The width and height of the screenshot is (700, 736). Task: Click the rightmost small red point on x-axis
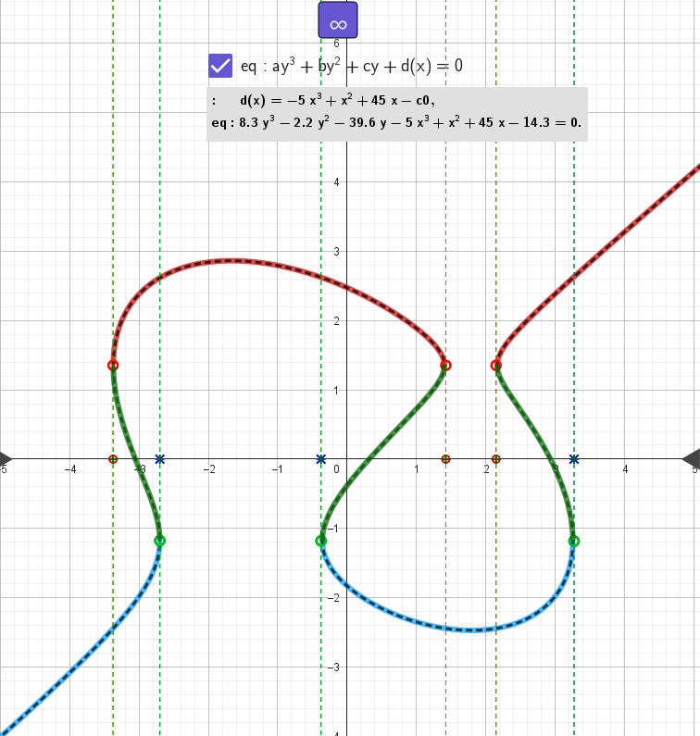point(496,459)
